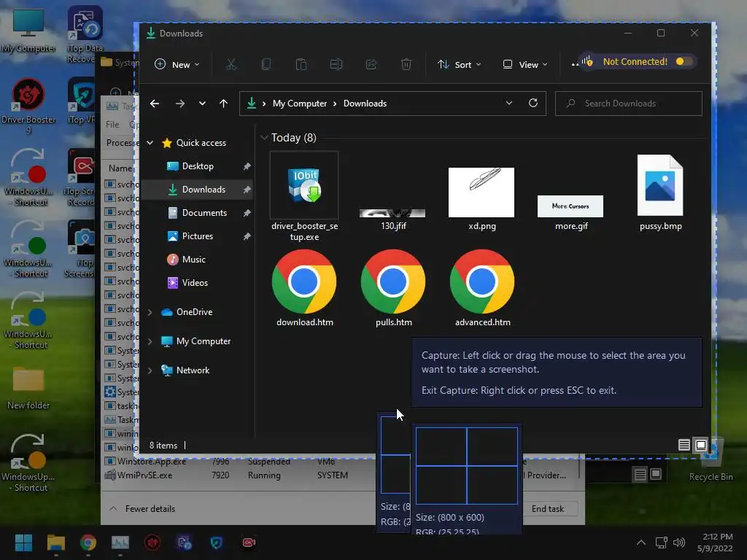Image resolution: width=747 pixels, height=560 pixels.
Task: Click My Computer in the address breadcrumb
Action: 300,104
